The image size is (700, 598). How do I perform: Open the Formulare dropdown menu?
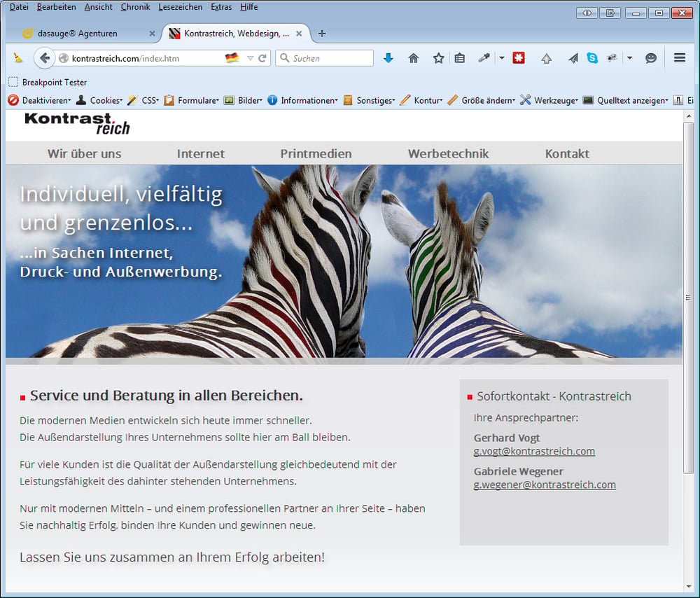191,101
